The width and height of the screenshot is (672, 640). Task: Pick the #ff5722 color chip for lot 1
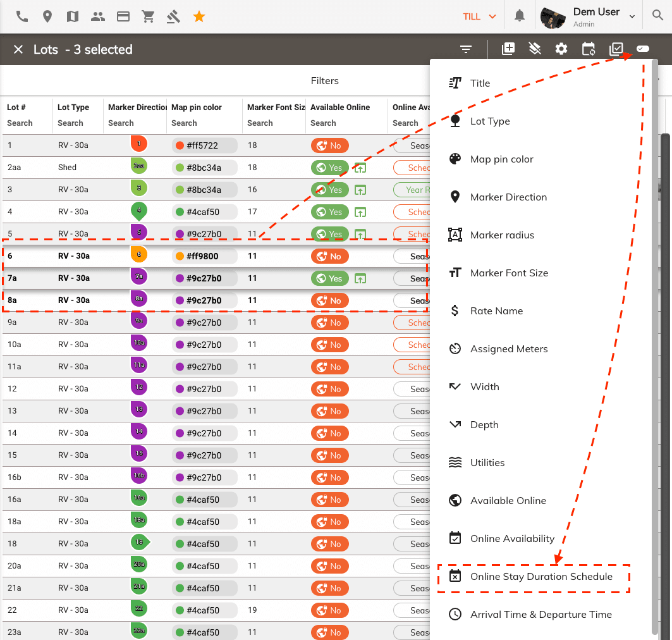205,145
